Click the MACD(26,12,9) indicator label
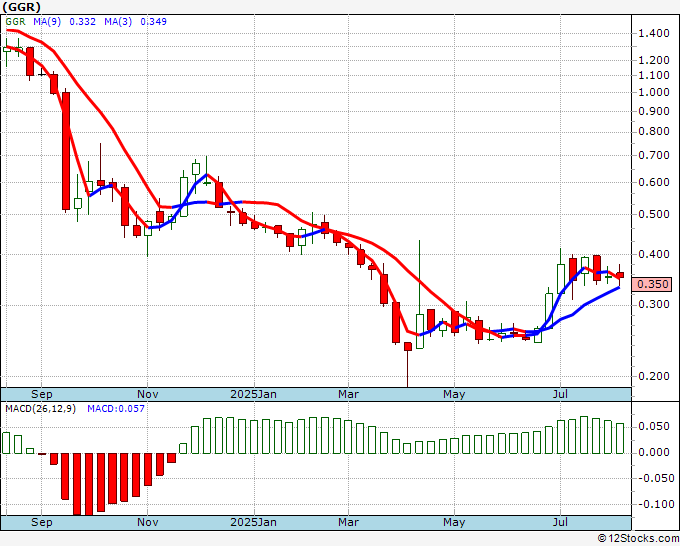Screen dimensions: 680x546 click(x=40, y=409)
